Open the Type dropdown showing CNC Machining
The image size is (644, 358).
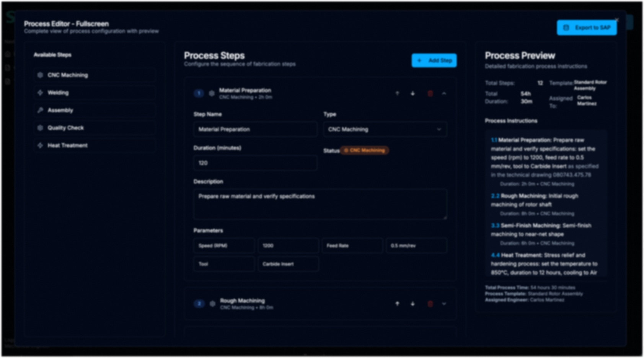point(385,129)
